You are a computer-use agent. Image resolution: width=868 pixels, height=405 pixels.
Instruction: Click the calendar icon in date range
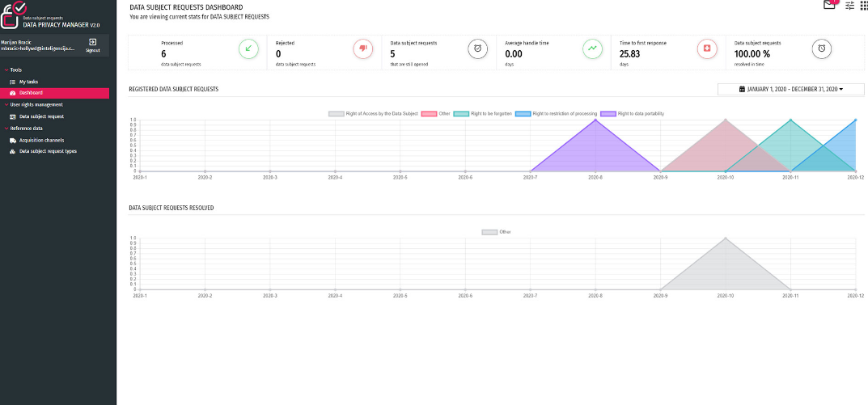click(x=742, y=89)
